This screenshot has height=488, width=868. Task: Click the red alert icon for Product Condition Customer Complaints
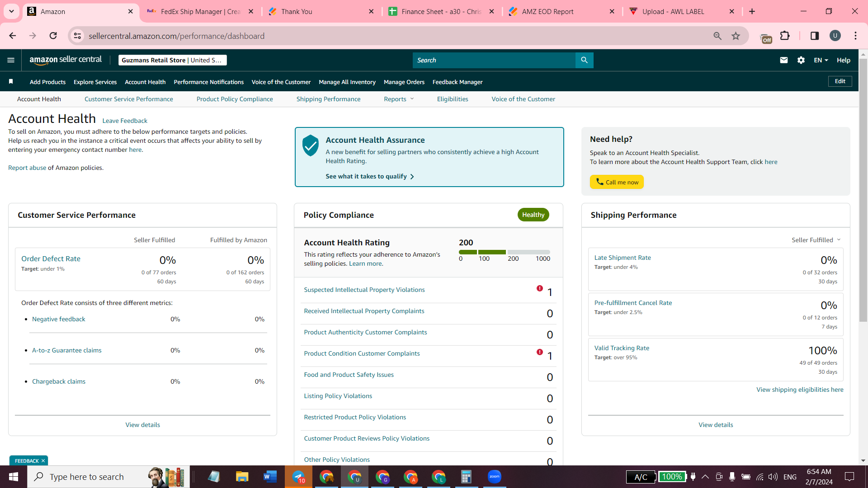[539, 352]
